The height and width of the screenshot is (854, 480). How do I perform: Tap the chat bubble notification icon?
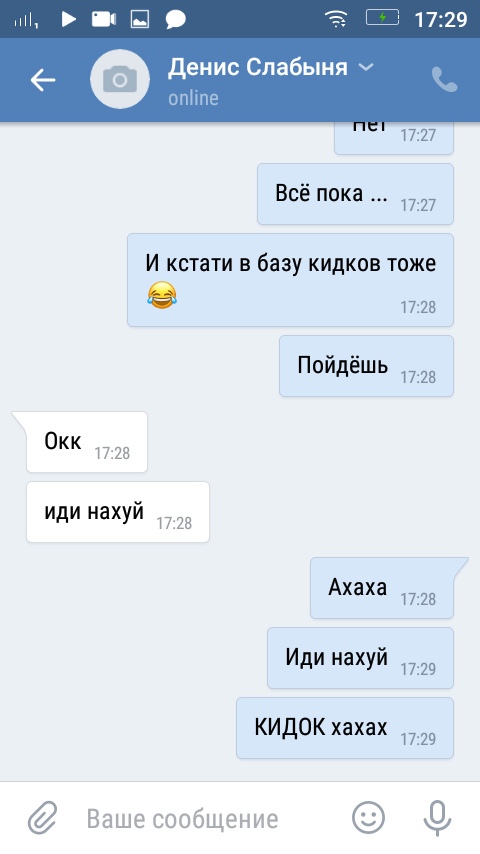(x=175, y=20)
